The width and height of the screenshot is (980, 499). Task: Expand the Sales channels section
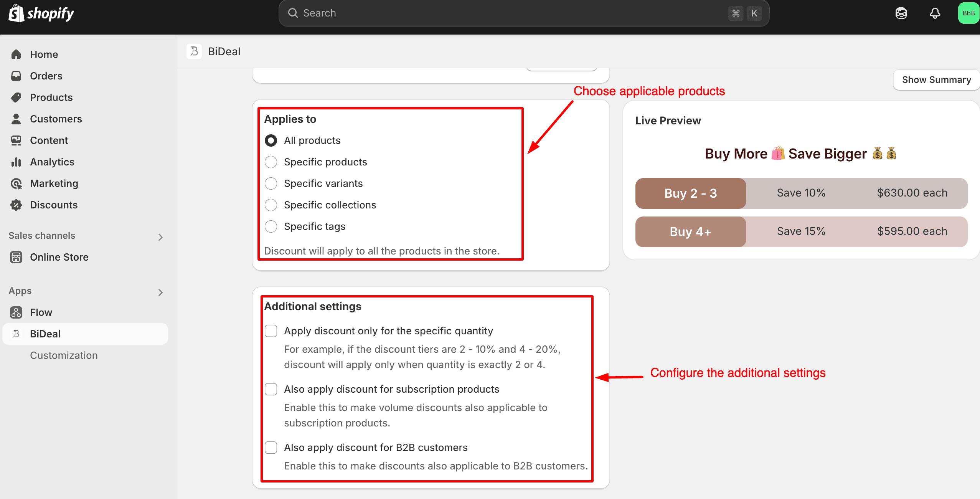pyautogui.click(x=160, y=237)
